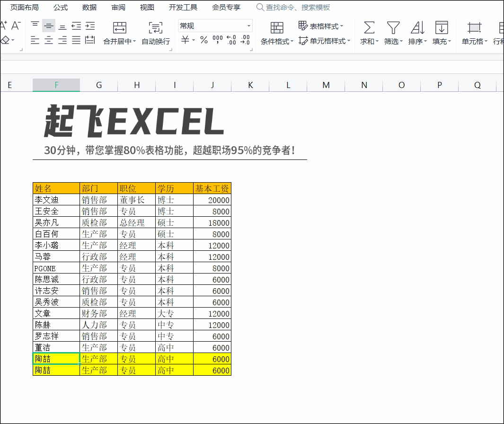The width and height of the screenshot is (504, 424).
Task: Expand the currency symbol dropdown arrow
Action: click(x=194, y=40)
